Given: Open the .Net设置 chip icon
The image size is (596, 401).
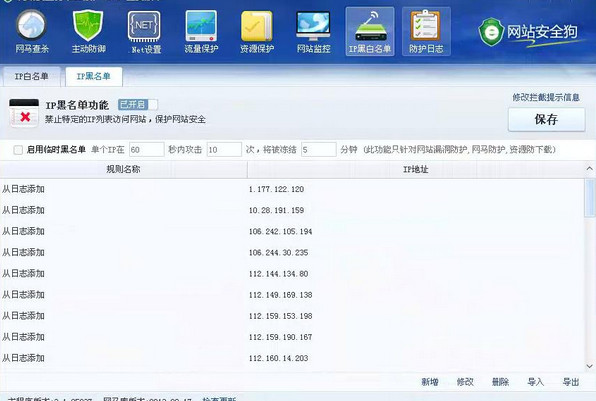Looking at the screenshot, I should click(x=145, y=32).
